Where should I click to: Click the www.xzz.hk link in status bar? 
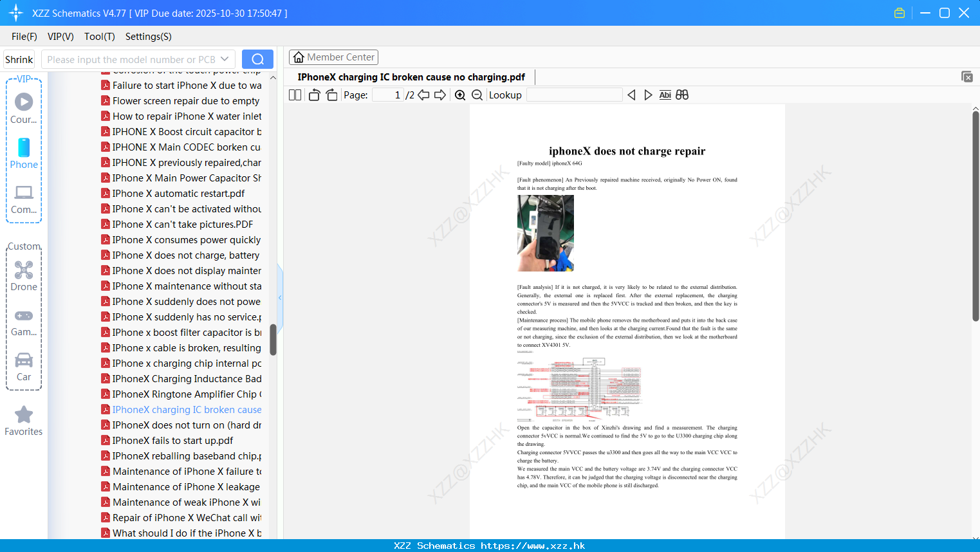click(533, 546)
